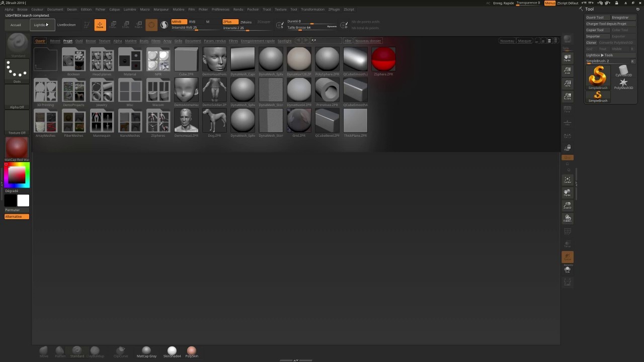Open the Texture Off selector
This screenshot has height=362, width=644.
point(17,123)
